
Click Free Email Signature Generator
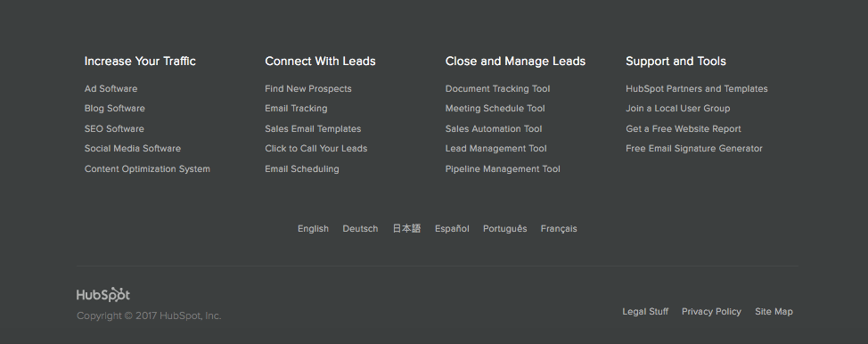(693, 149)
